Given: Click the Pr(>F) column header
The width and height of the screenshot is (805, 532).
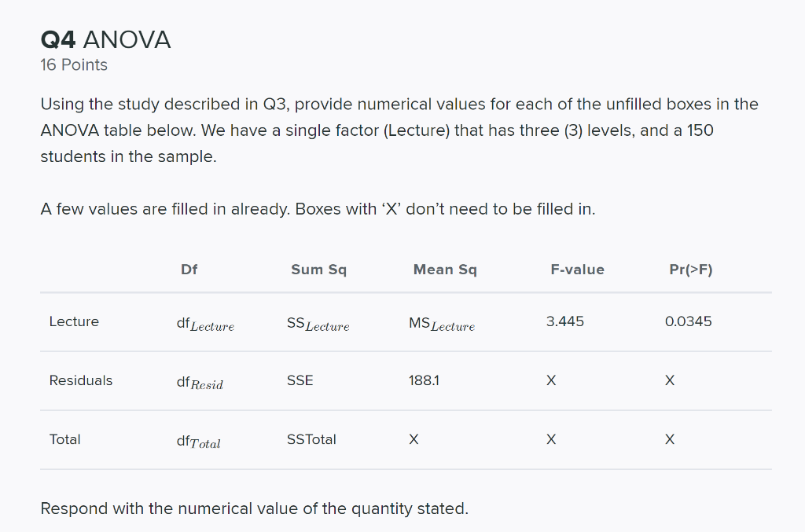Looking at the screenshot, I should point(691,270).
